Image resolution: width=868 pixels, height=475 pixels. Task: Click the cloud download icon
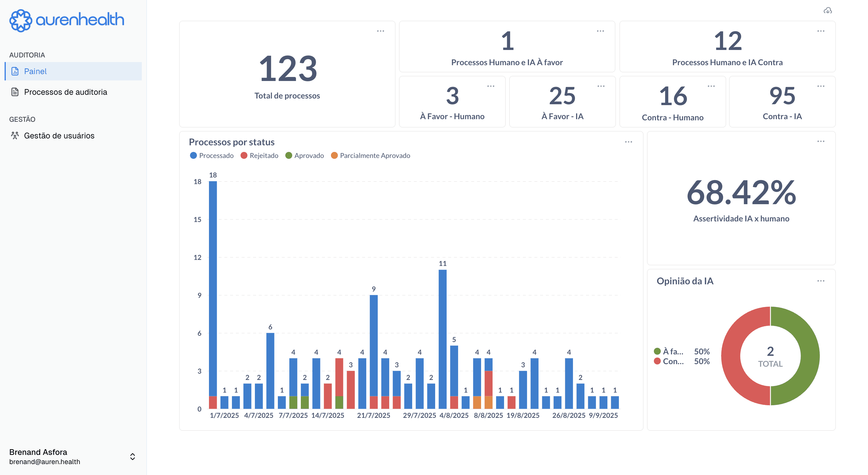point(828,11)
